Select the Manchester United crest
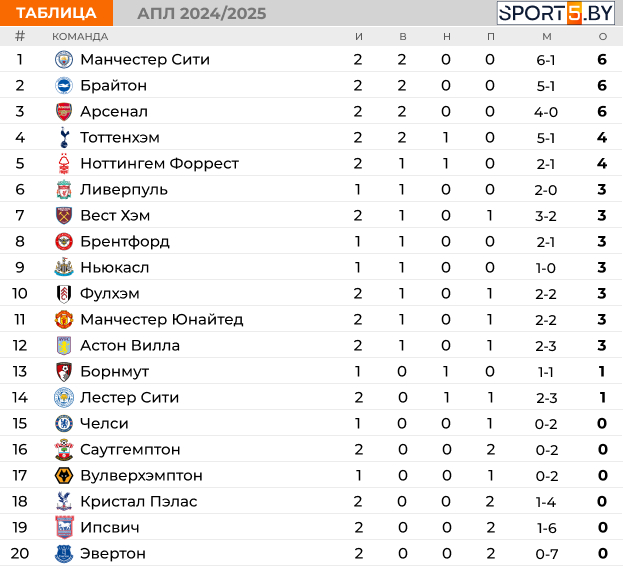 click(x=64, y=319)
